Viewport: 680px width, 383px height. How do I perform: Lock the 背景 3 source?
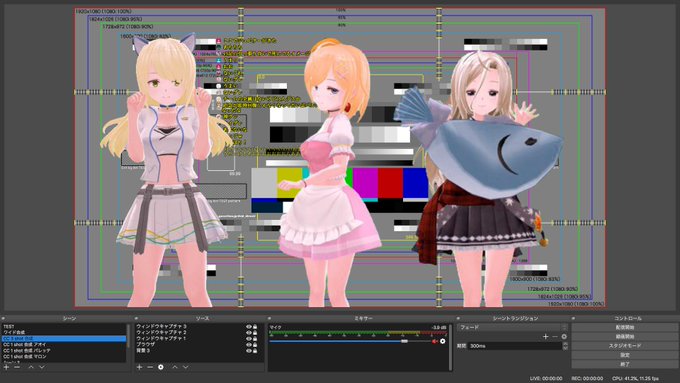255,350
